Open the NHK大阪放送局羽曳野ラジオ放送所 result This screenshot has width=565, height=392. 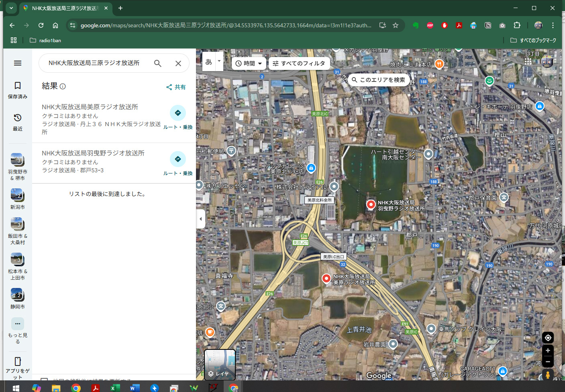[x=93, y=153]
